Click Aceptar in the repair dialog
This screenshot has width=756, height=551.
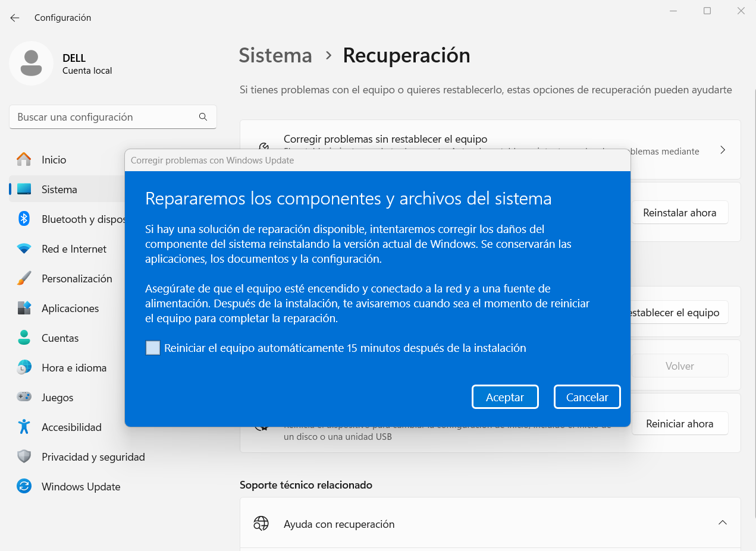[505, 397]
